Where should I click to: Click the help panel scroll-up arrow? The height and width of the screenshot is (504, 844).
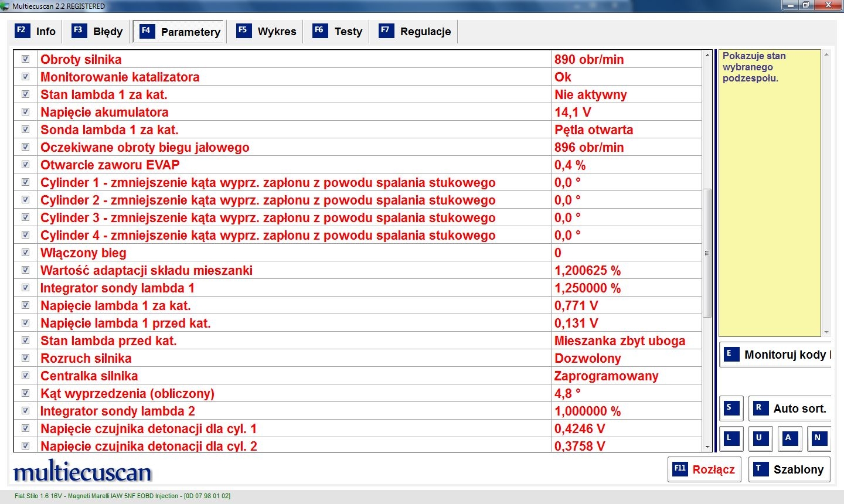tap(826, 55)
